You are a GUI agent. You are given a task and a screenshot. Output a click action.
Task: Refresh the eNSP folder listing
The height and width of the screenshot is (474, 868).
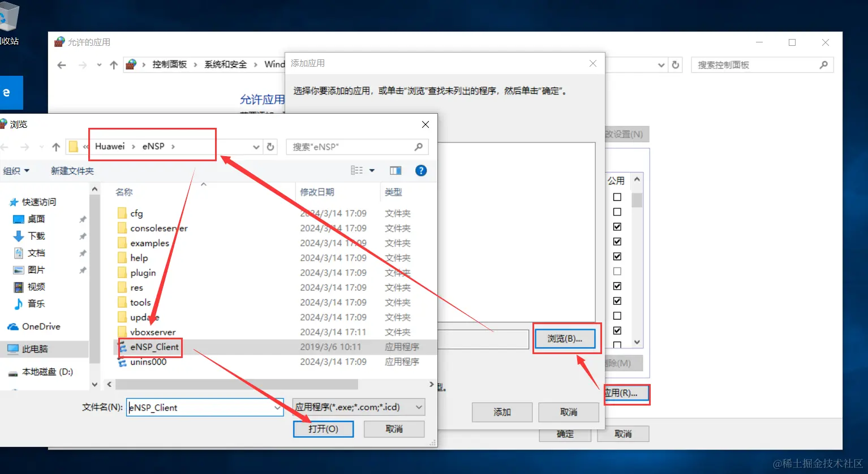270,146
